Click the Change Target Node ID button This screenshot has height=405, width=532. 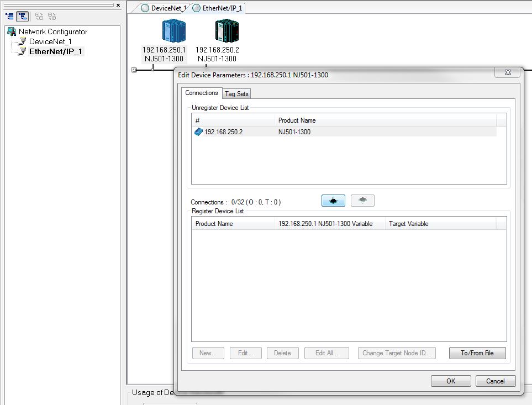pyautogui.click(x=397, y=353)
